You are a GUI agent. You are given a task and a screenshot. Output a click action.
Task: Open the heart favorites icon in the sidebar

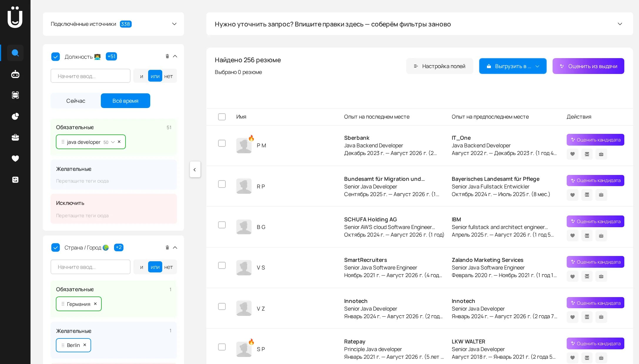15,159
